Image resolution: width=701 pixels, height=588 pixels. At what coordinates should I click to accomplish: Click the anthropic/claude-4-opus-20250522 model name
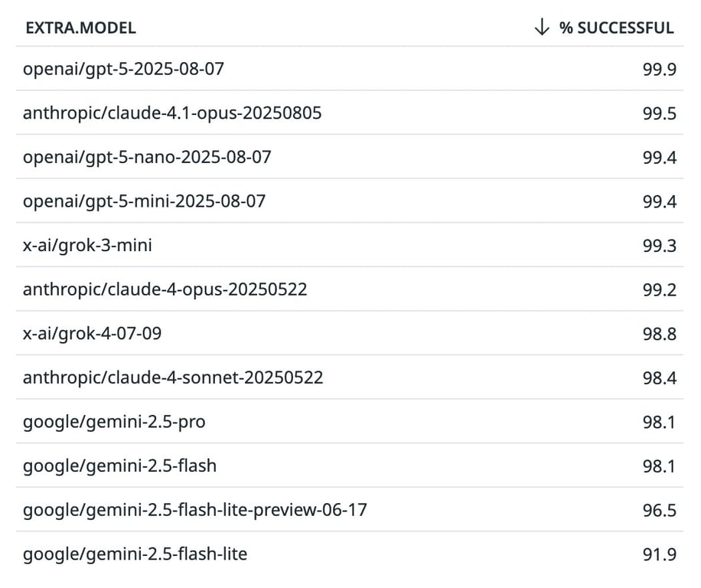click(x=165, y=289)
